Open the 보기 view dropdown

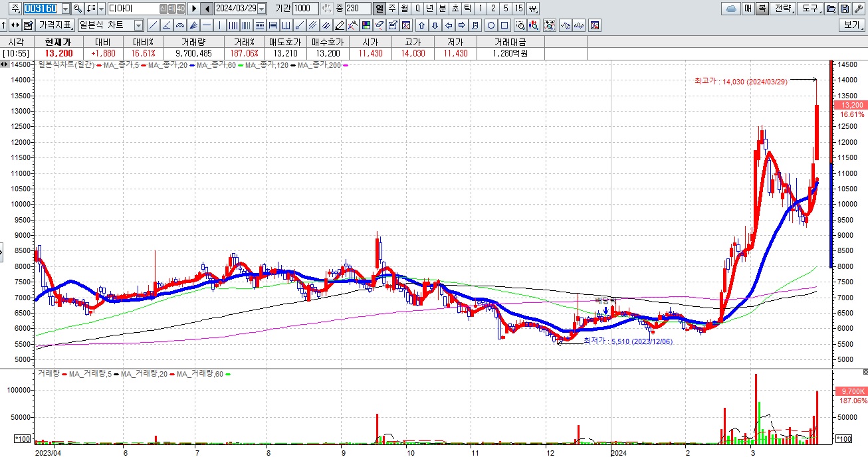point(852,25)
